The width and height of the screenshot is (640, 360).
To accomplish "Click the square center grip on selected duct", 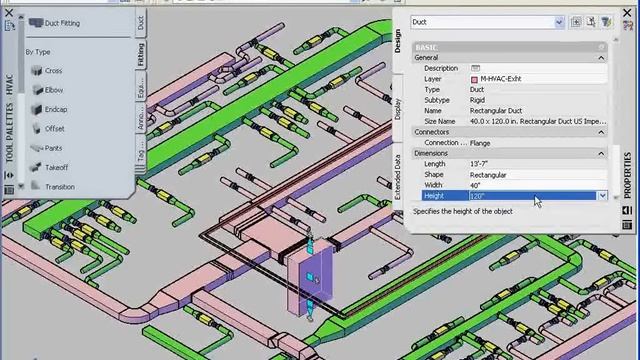I will coord(310,277).
